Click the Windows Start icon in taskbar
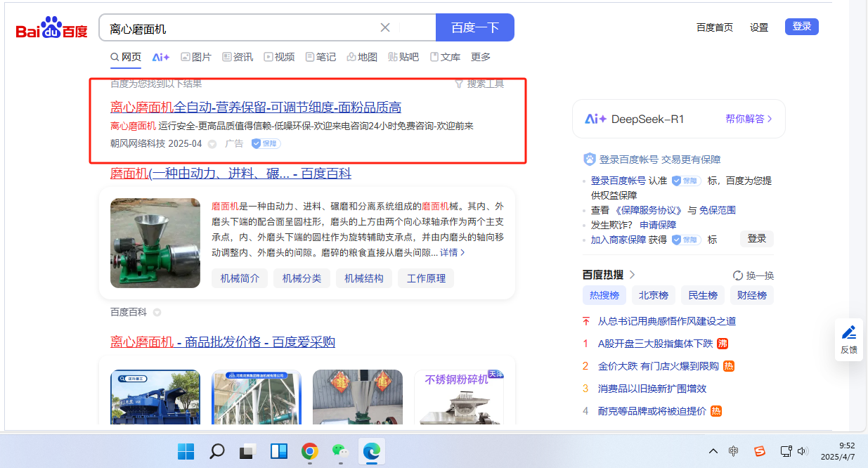 pos(186,451)
